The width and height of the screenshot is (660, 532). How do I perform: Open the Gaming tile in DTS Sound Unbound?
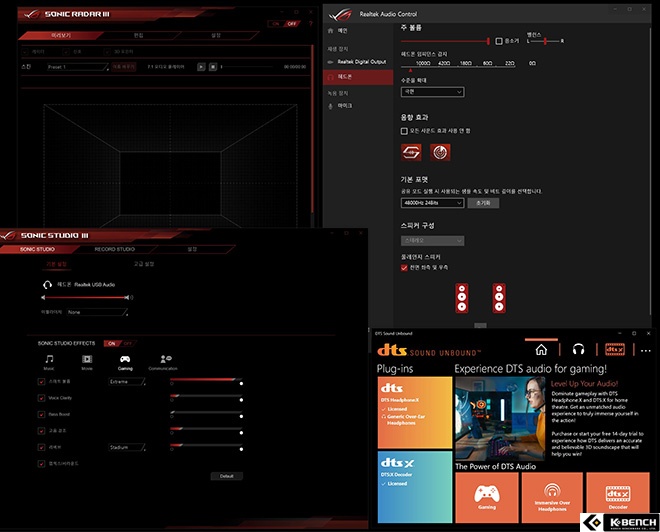(x=487, y=497)
